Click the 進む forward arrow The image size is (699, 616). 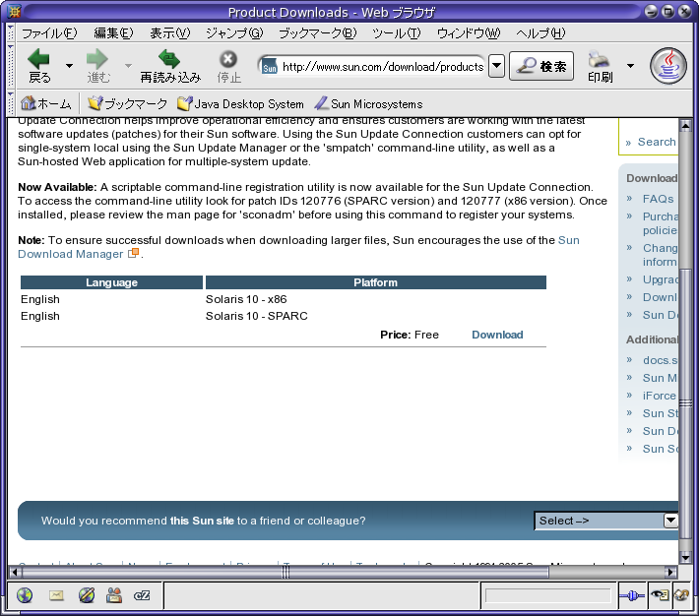point(98,66)
